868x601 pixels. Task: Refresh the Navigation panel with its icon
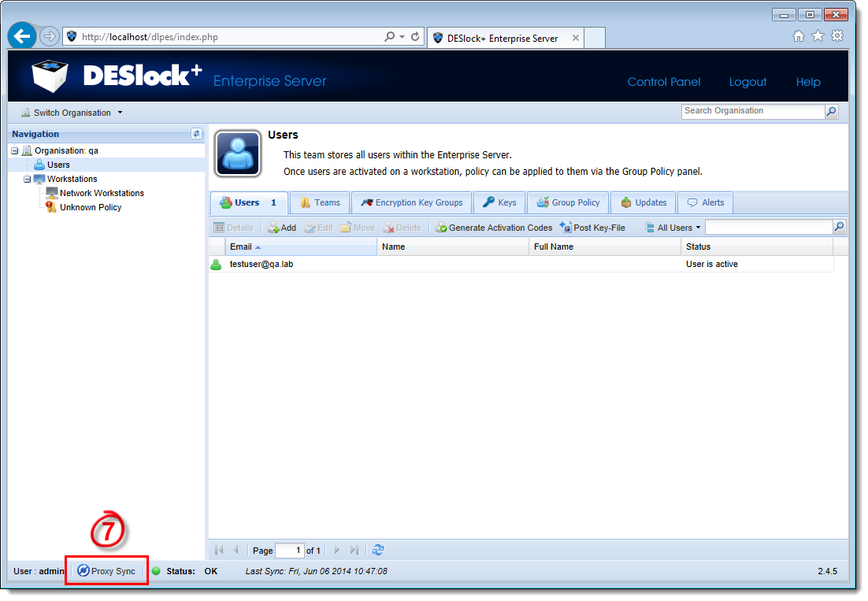pos(195,133)
